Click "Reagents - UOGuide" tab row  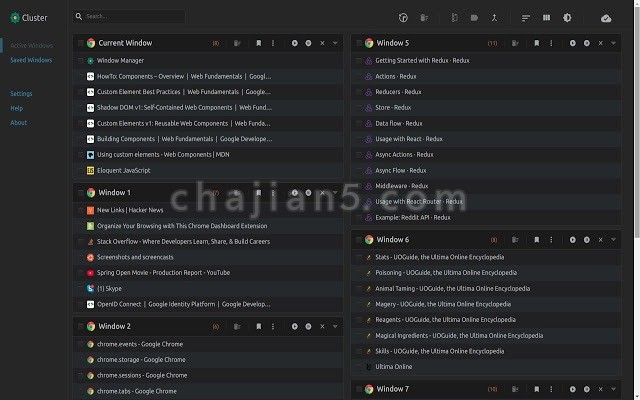tap(486, 320)
